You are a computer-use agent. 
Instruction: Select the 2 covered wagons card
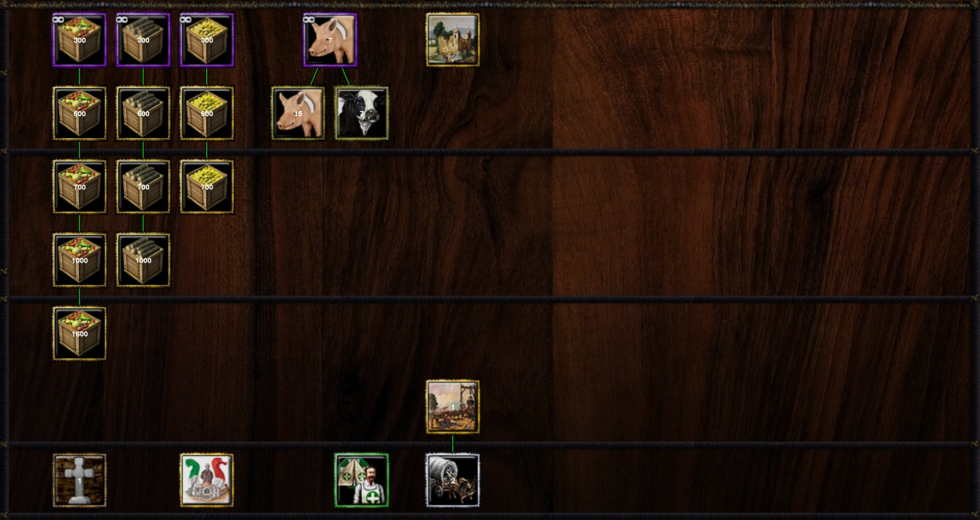[453, 480]
